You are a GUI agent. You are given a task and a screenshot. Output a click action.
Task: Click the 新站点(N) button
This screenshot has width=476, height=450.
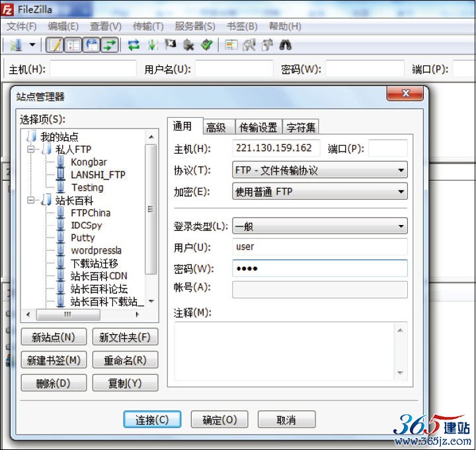54,337
